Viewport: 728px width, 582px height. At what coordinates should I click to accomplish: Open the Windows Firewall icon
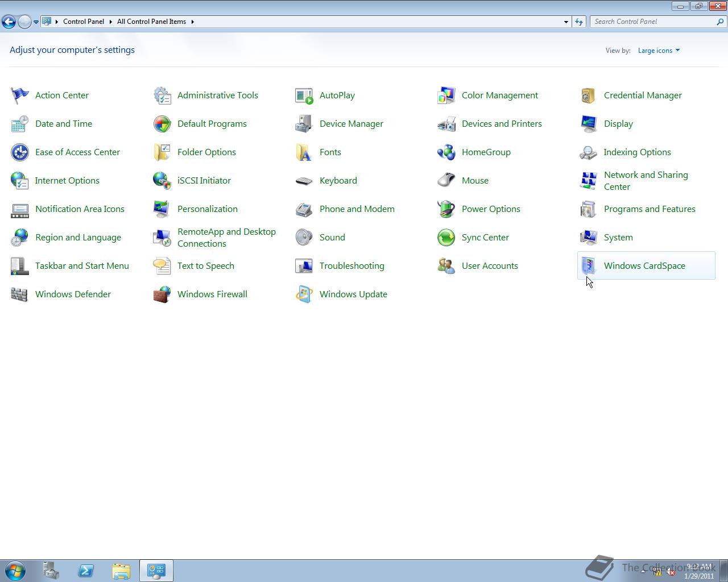pyautogui.click(x=162, y=294)
